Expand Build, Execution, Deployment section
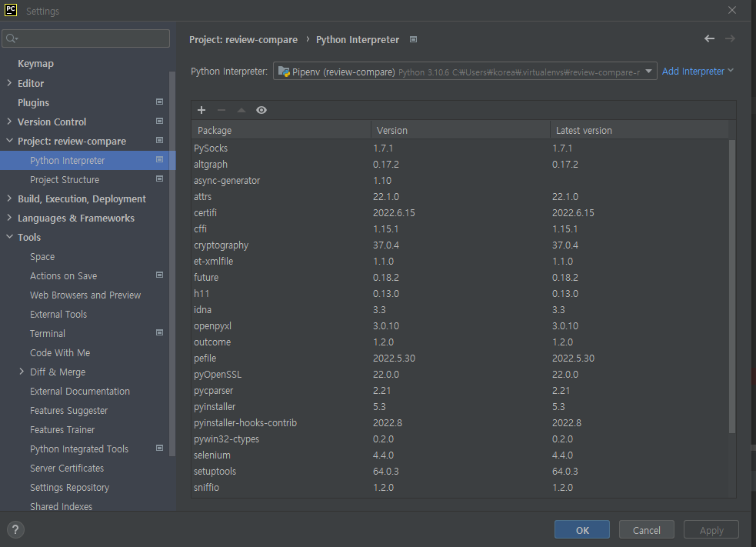 [x=9, y=198]
